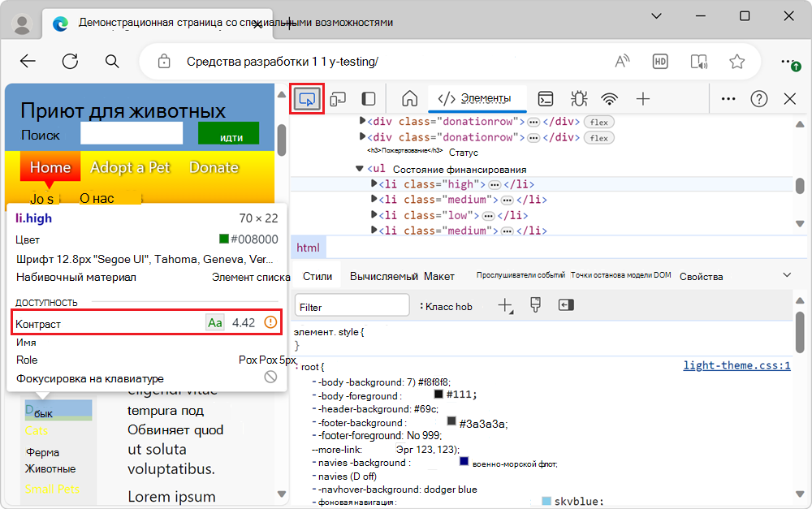Expand second div donationrow node

pos(362,136)
